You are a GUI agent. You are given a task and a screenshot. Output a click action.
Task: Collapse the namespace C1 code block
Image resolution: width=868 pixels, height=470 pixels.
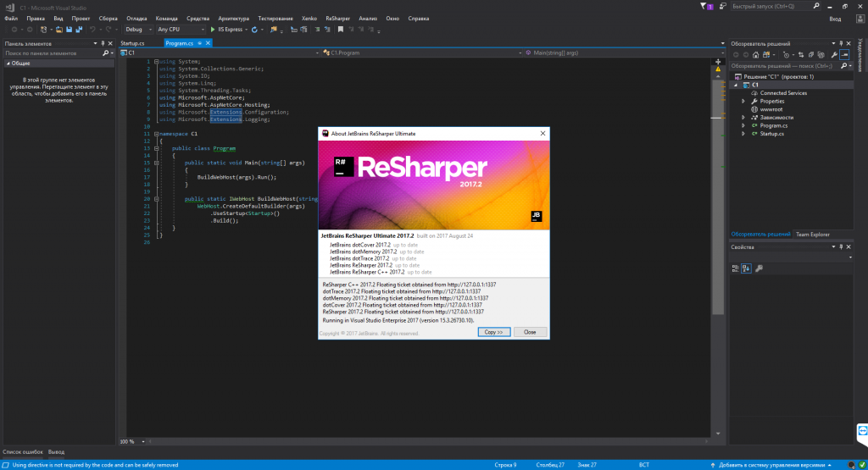(x=156, y=134)
